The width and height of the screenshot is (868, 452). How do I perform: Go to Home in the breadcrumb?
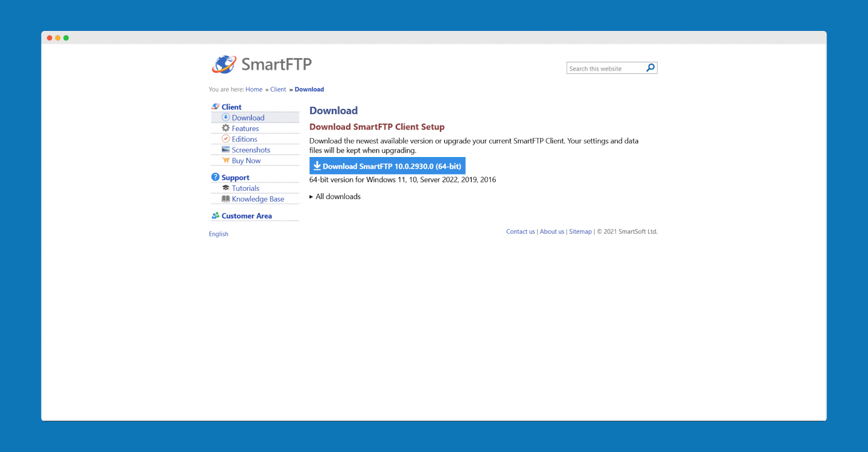[x=254, y=89]
